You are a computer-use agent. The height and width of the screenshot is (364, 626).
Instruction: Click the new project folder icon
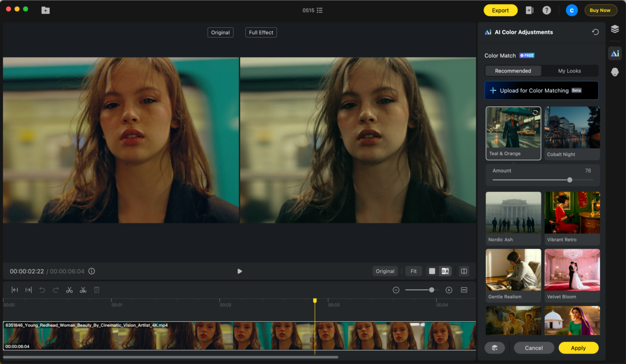[45, 10]
